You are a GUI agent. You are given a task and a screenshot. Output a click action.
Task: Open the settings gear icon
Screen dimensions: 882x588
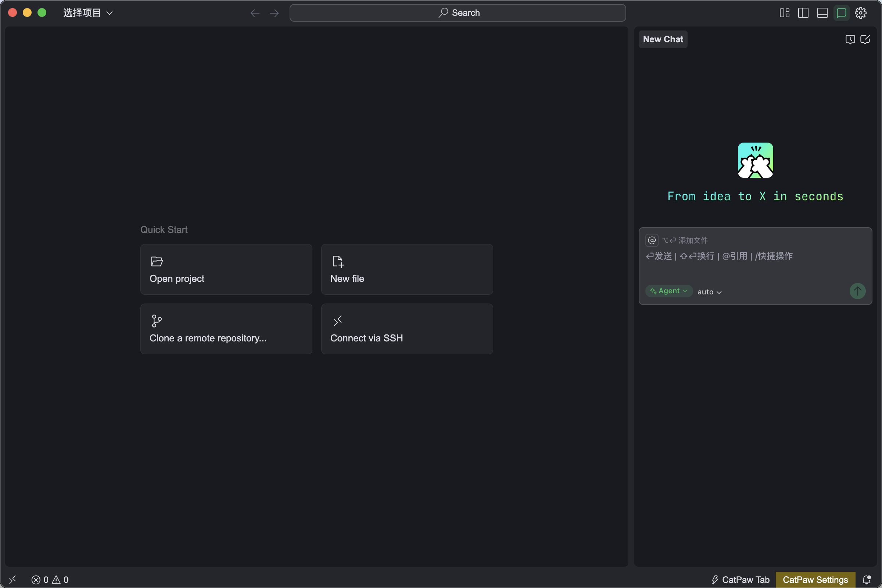click(860, 13)
